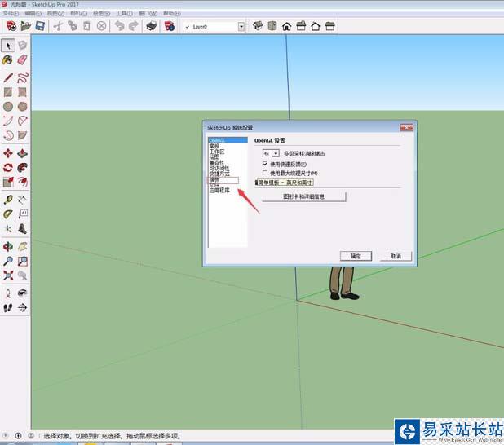Select the Circle tool

click(x=8, y=106)
